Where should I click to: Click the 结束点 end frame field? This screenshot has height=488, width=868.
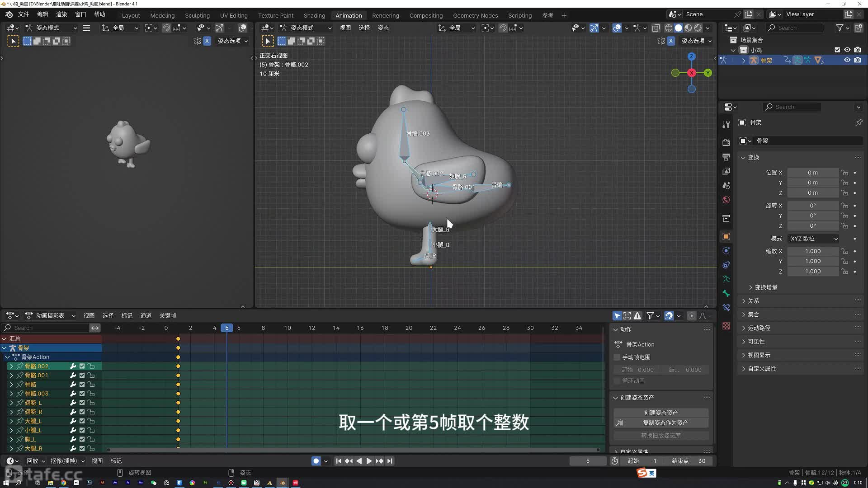tap(689, 461)
